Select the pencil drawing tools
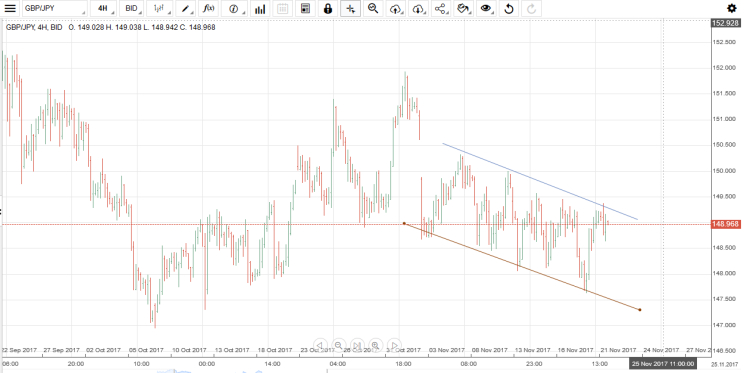Image resolution: width=750 pixels, height=373 pixels. coord(187,9)
